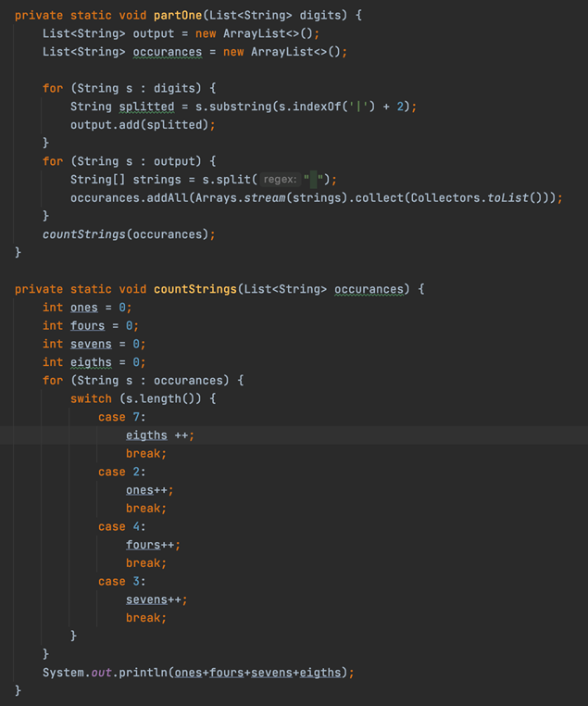Click underlined occurances in the ArrayList declaration
The width and height of the screenshot is (588, 706).
pos(168,52)
